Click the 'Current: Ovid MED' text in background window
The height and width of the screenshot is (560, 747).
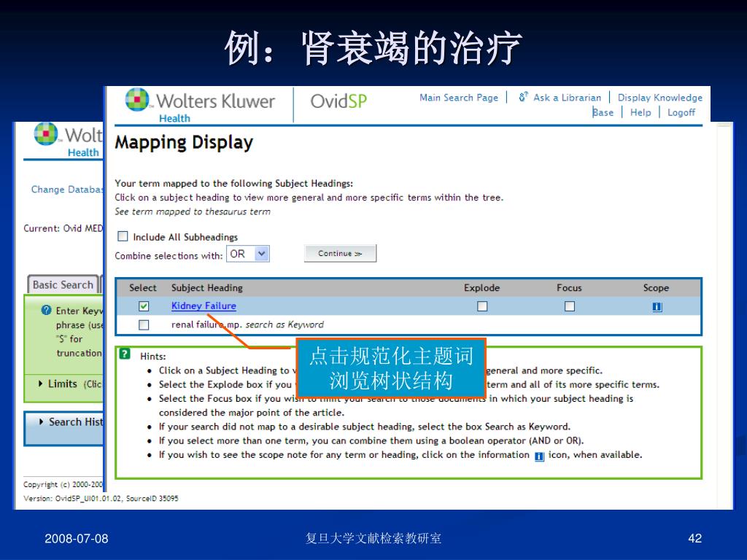coord(63,228)
